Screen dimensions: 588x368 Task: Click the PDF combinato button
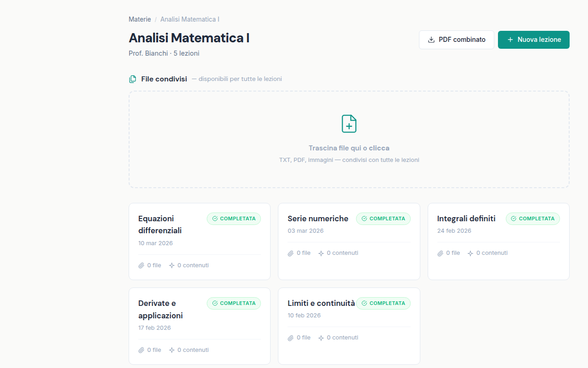click(456, 40)
